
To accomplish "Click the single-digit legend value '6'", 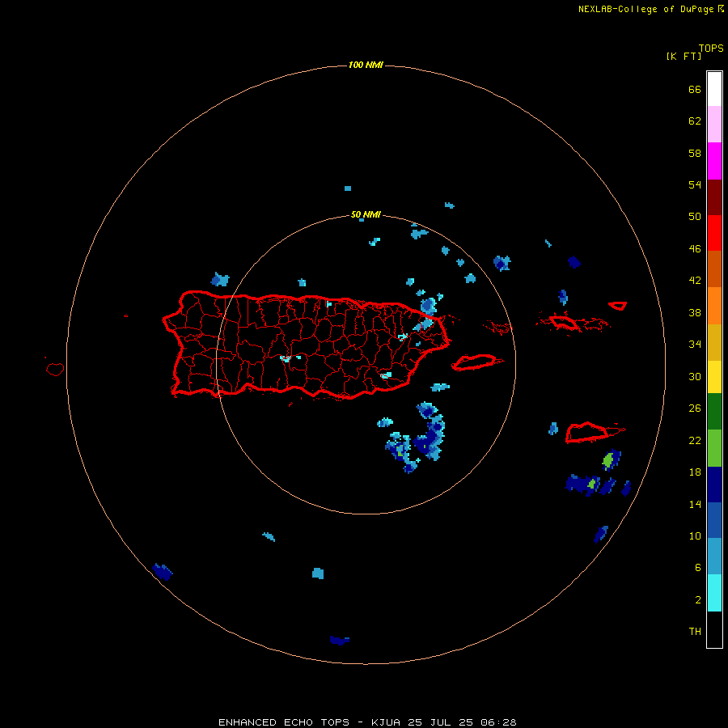I will point(698,568).
